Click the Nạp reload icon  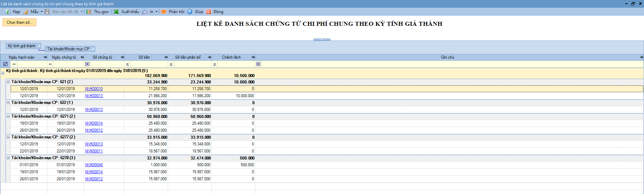click(8, 12)
